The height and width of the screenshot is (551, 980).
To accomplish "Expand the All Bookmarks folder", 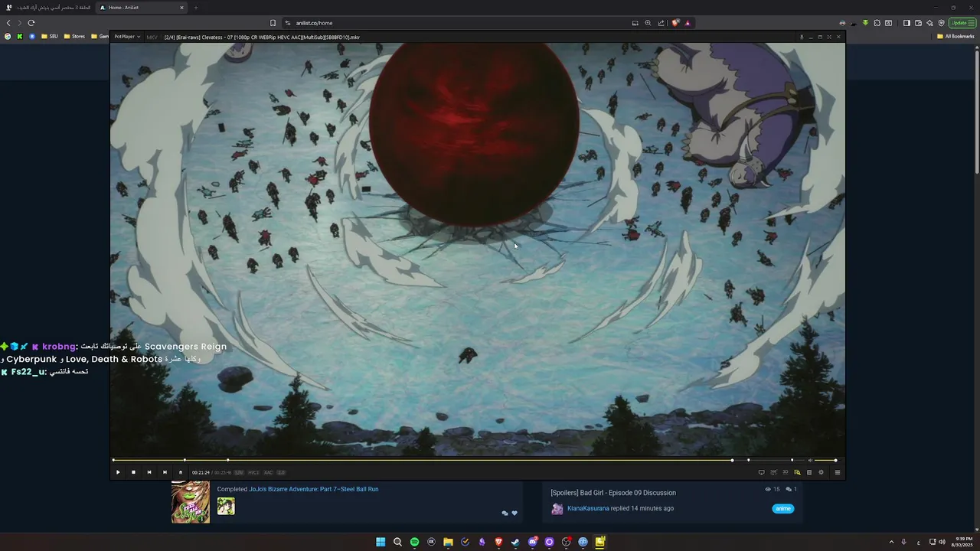I will (955, 36).
